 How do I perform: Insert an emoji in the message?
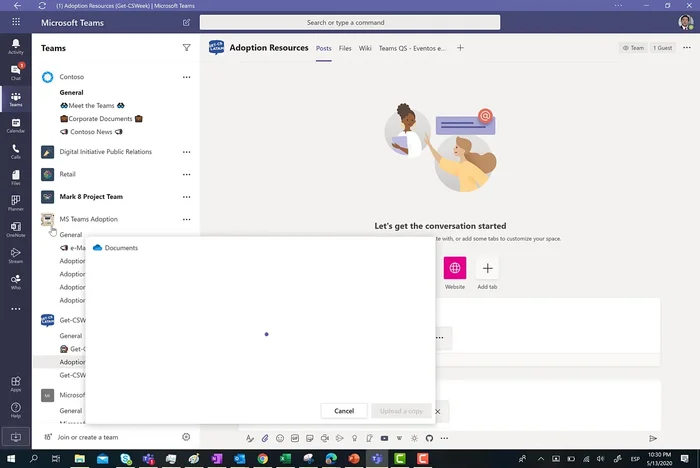click(x=280, y=438)
